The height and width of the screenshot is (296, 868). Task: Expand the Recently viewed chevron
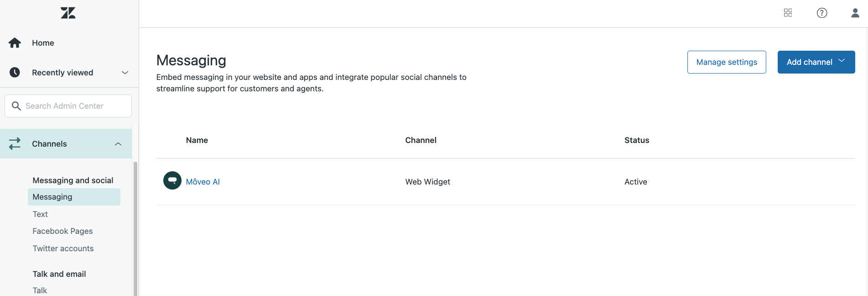[125, 73]
